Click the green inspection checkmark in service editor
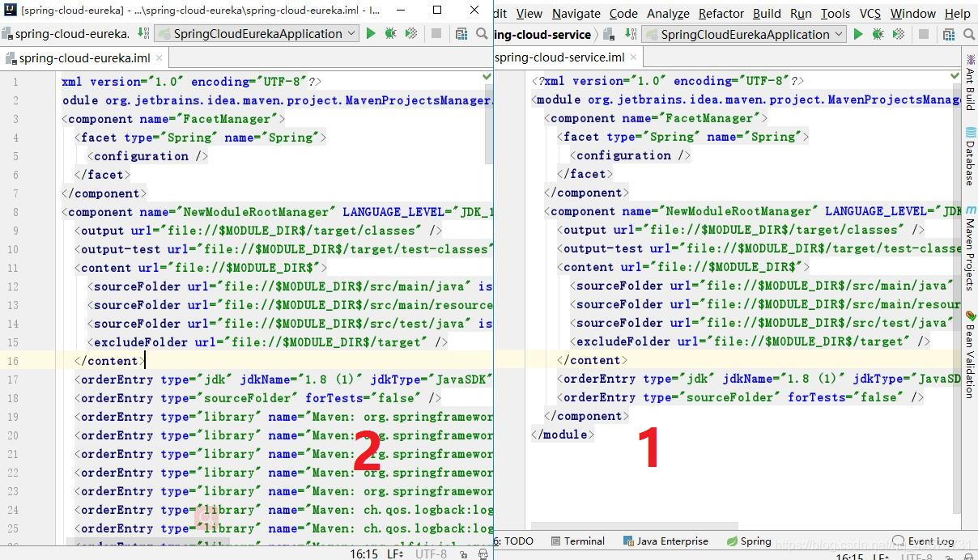 (955, 75)
